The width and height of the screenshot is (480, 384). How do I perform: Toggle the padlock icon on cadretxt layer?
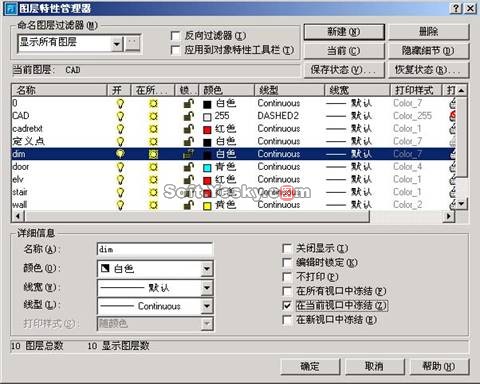[189, 129]
